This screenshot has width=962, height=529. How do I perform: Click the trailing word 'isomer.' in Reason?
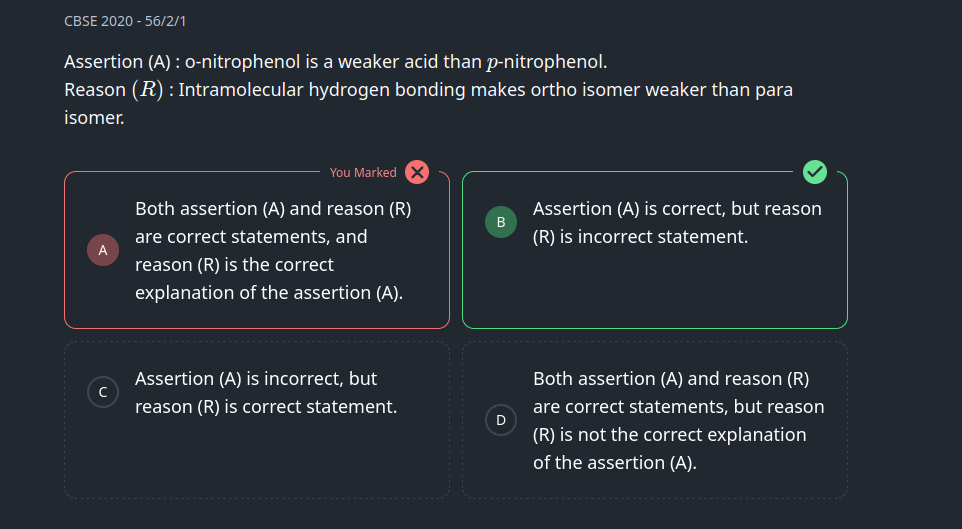pyautogui.click(x=93, y=118)
